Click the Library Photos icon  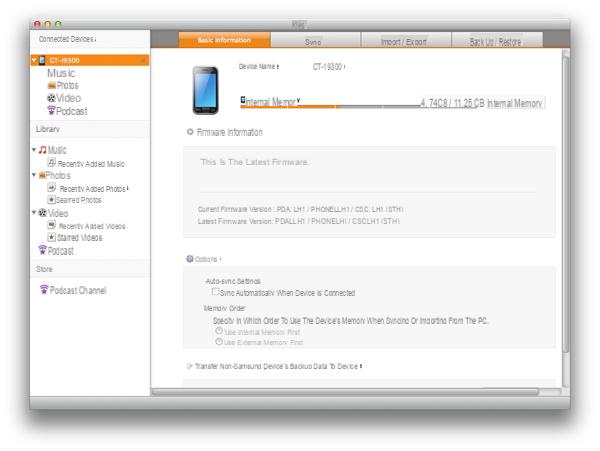click(42, 175)
